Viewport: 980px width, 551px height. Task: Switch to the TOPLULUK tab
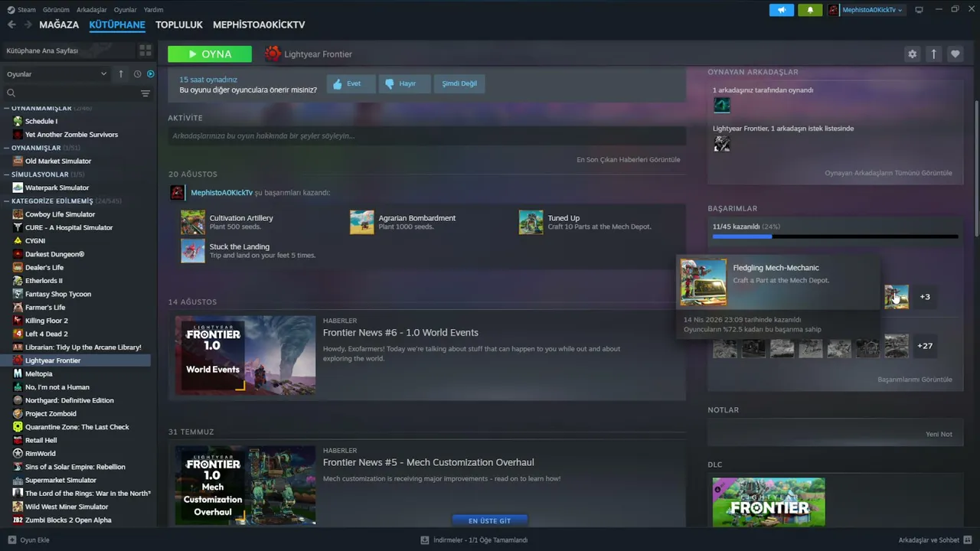coord(179,24)
